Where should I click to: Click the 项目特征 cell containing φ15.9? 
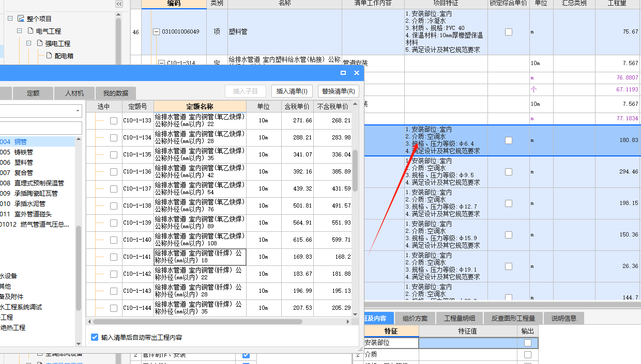[446, 235]
